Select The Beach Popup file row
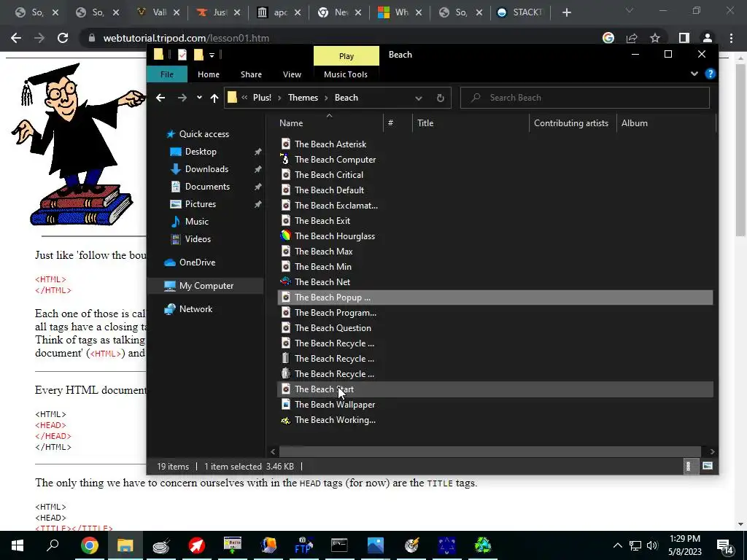The width and height of the screenshot is (747, 560). pos(495,297)
